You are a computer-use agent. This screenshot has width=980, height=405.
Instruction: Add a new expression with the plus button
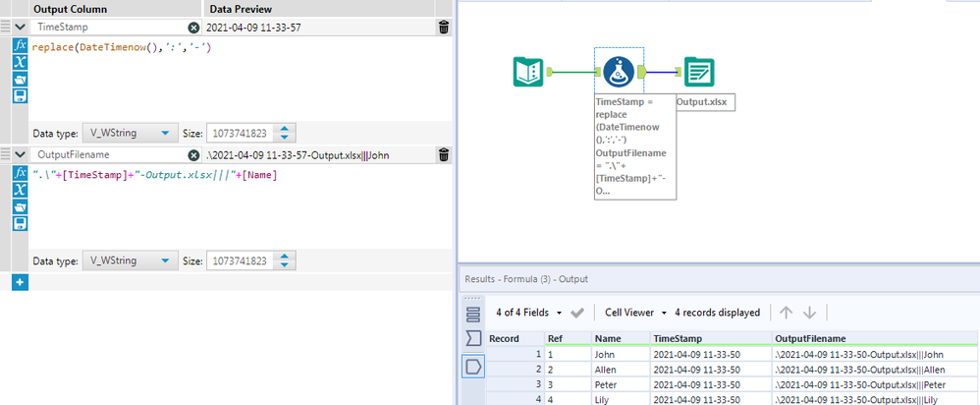click(20, 282)
